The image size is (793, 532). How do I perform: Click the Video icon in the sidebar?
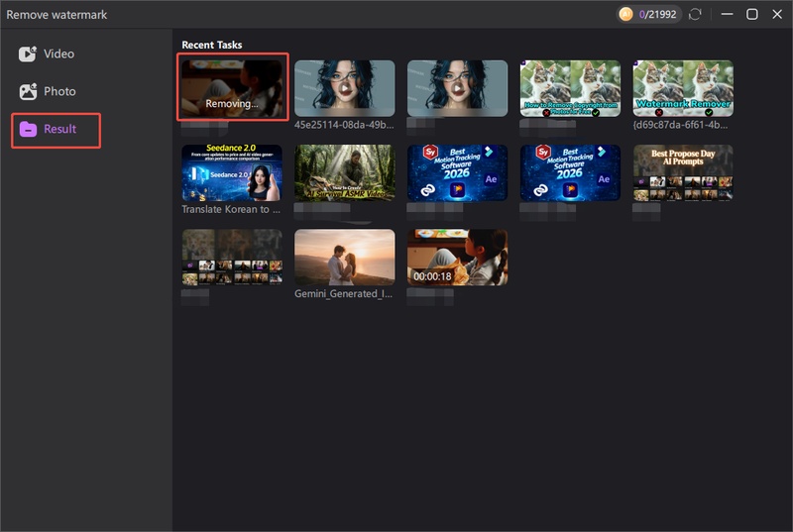pos(28,53)
